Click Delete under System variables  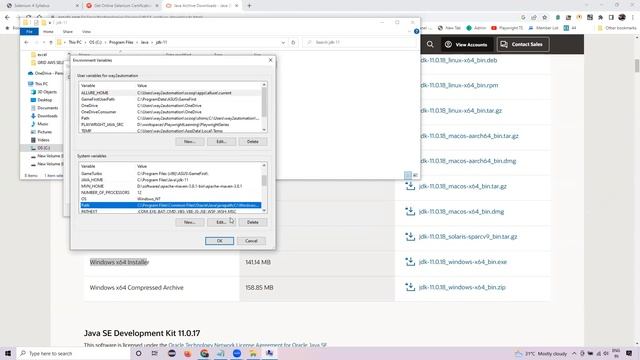[253, 222]
